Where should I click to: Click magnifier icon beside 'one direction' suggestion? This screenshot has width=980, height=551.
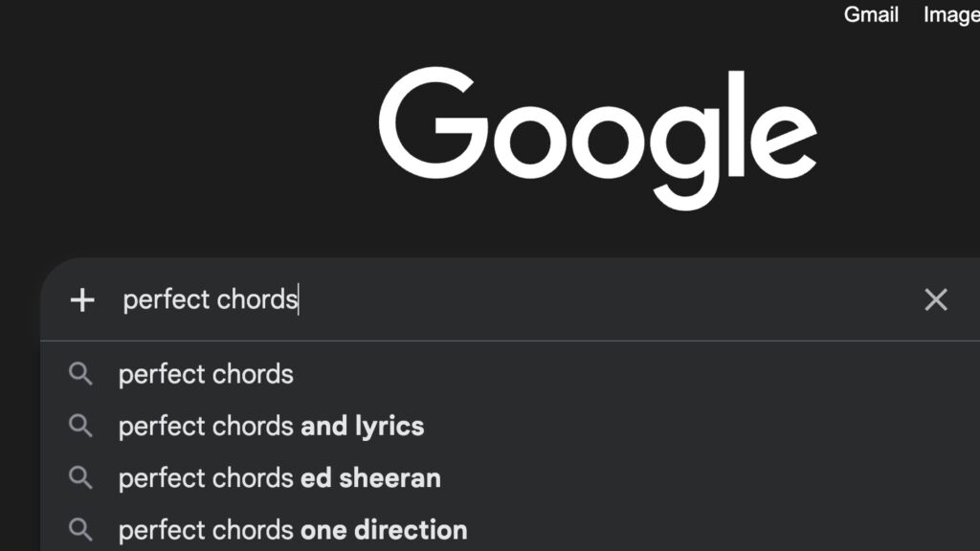click(81, 529)
